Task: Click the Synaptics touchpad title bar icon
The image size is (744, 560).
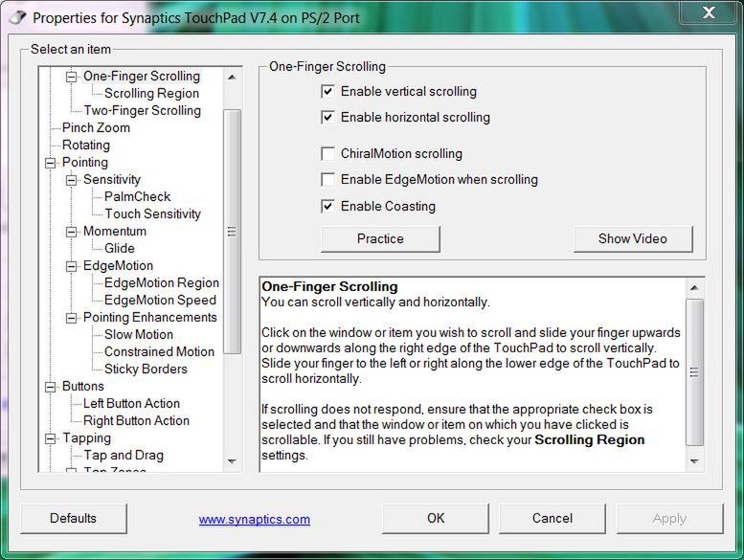Action: (x=17, y=17)
